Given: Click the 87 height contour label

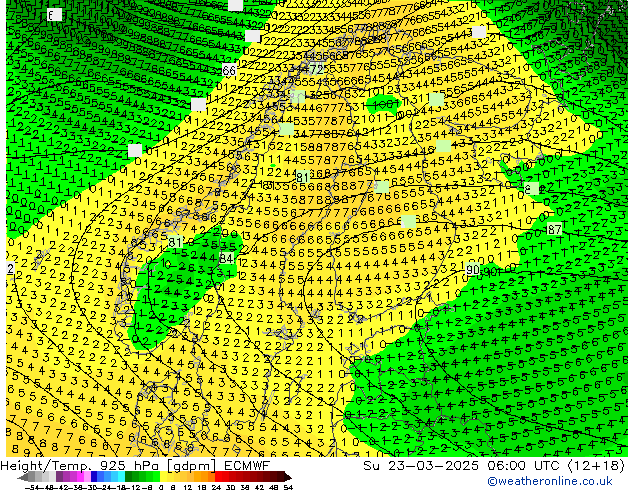Looking at the screenshot, I should 554,230.
